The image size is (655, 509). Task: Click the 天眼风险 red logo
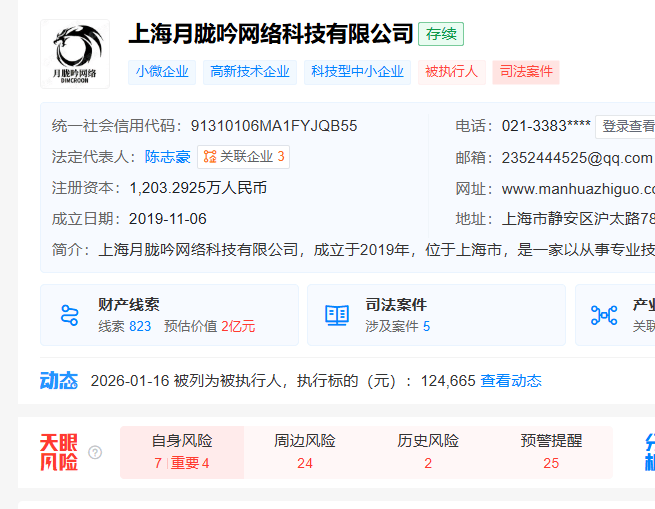[x=59, y=452]
